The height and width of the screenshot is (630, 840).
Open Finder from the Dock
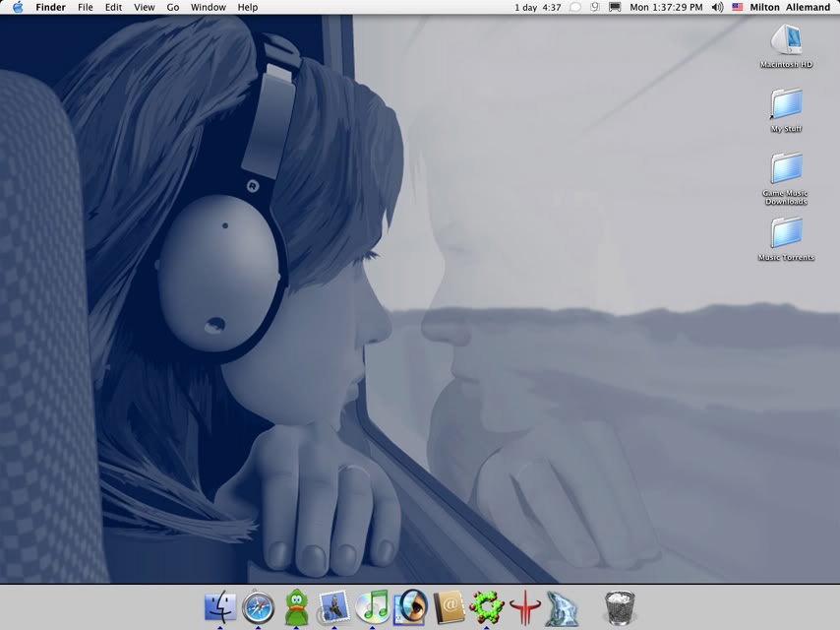[x=220, y=607]
